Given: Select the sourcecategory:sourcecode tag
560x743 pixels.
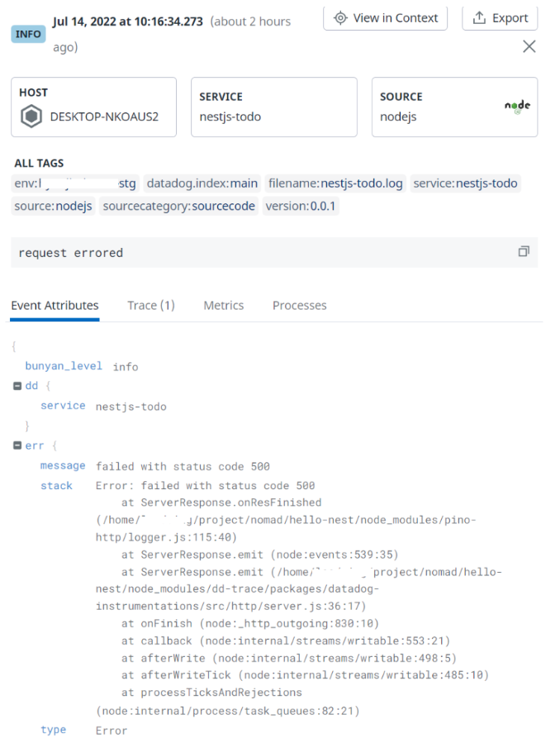Looking at the screenshot, I should coord(179,206).
